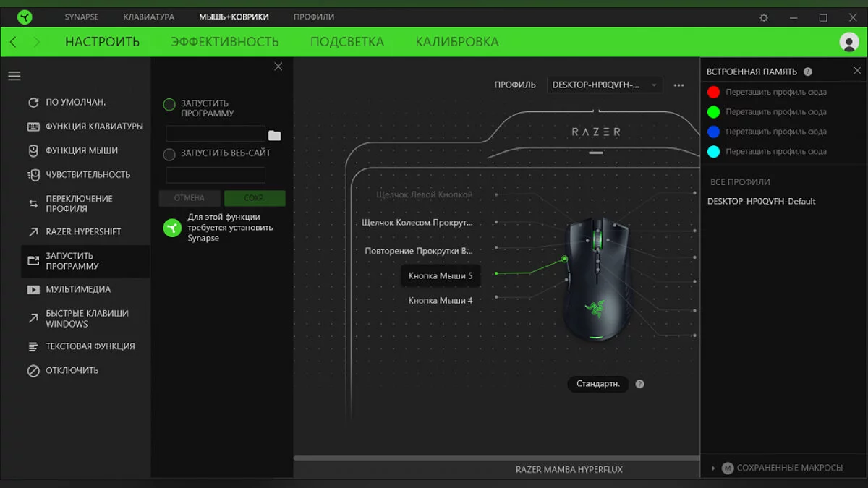Select Запустить программу sidebar item
Viewport: 868px width, 488px height.
tap(85, 261)
